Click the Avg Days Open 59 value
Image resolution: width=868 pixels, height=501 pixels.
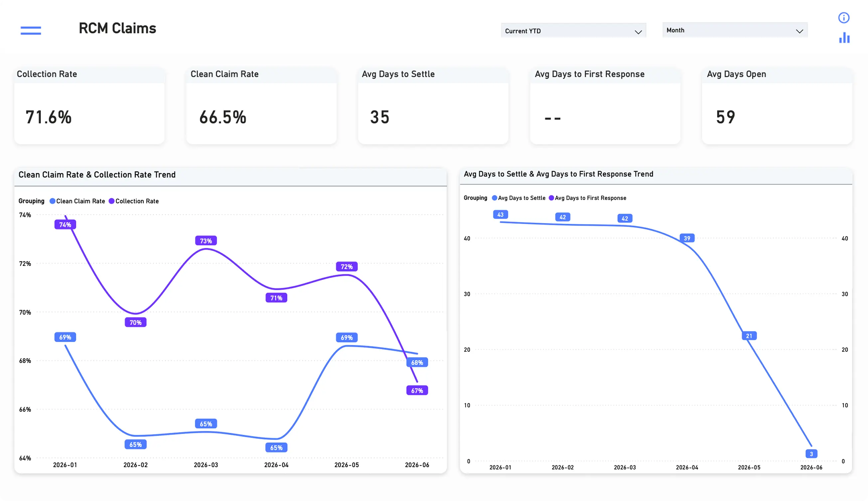pyautogui.click(x=726, y=117)
